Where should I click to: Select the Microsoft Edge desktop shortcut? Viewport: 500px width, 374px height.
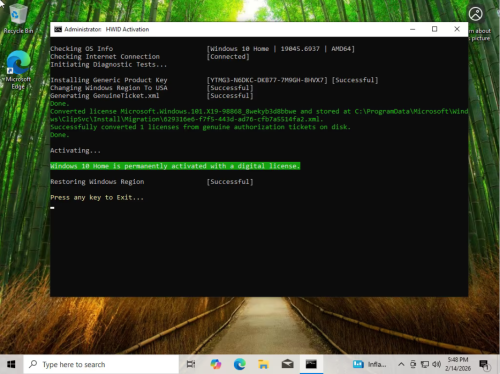point(18,70)
